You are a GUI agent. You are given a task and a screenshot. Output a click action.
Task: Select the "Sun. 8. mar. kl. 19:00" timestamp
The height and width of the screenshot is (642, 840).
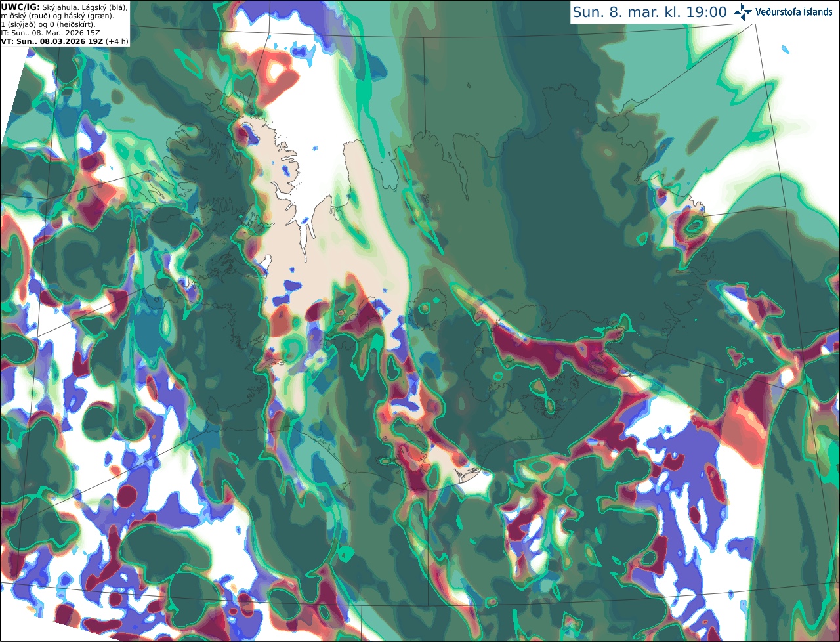(x=650, y=12)
